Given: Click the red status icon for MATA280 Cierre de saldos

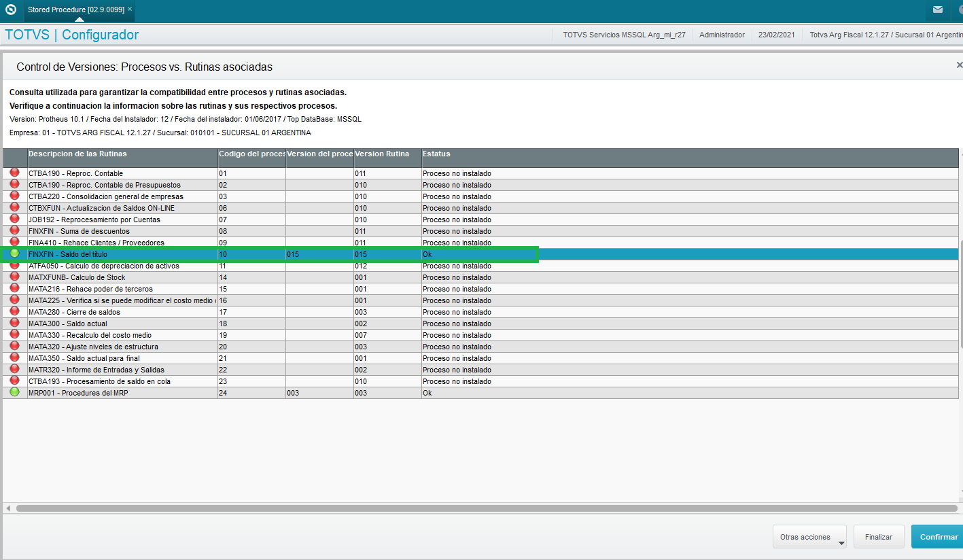Looking at the screenshot, I should pos(14,311).
